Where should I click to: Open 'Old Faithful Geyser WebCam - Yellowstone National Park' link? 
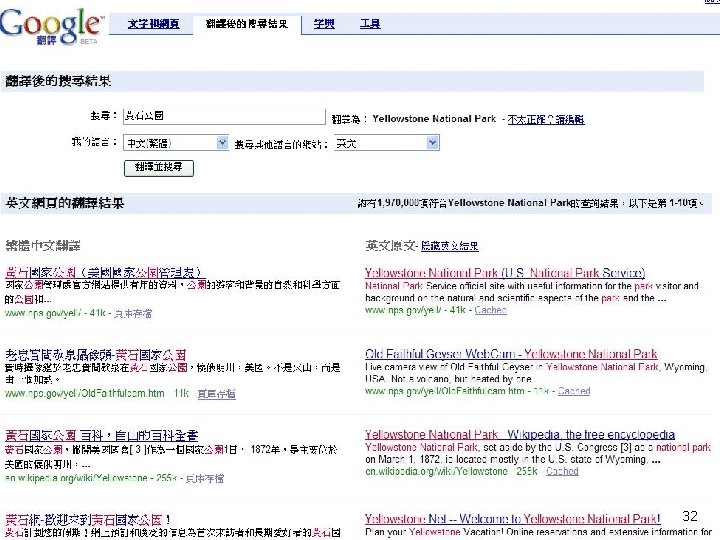[511, 354]
